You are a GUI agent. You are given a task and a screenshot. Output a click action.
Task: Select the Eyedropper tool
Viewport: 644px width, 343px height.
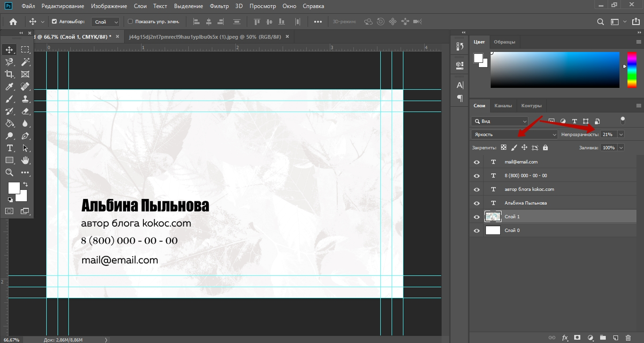9,86
